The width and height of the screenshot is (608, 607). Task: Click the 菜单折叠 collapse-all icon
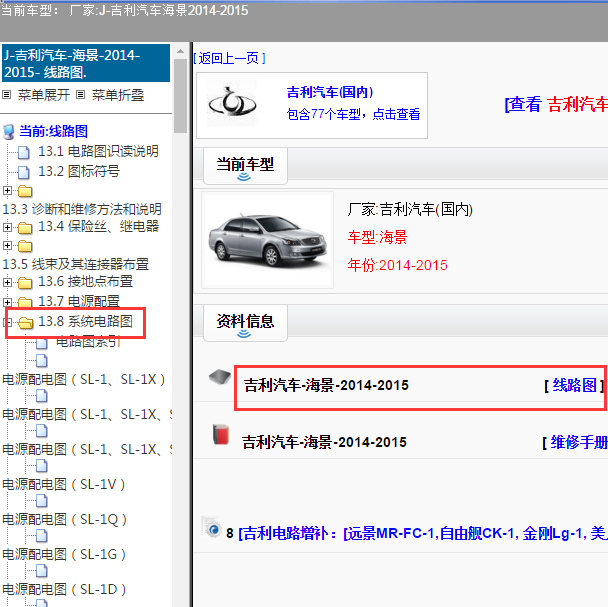tap(80, 95)
